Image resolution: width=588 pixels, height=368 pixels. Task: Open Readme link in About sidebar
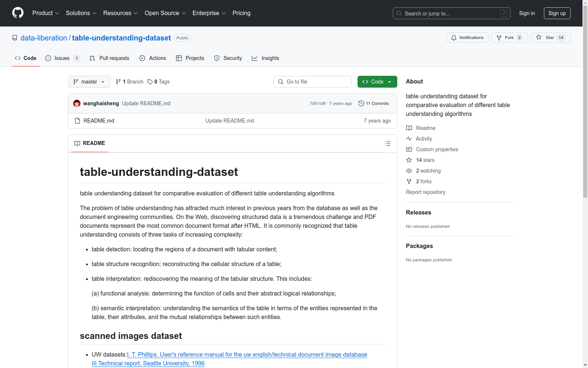(421, 128)
